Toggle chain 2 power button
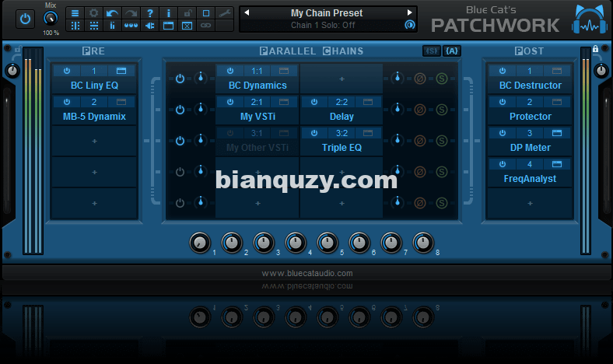The image size is (613, 364). pos(180,110)
